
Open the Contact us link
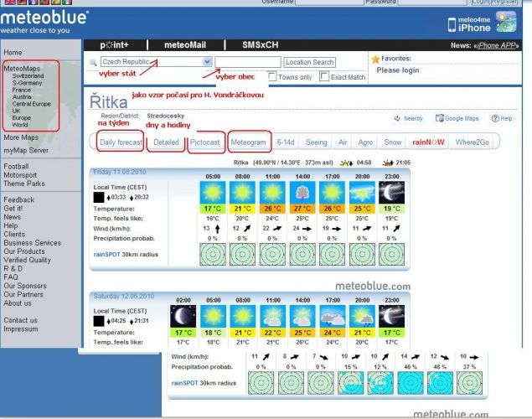(21, 320)
